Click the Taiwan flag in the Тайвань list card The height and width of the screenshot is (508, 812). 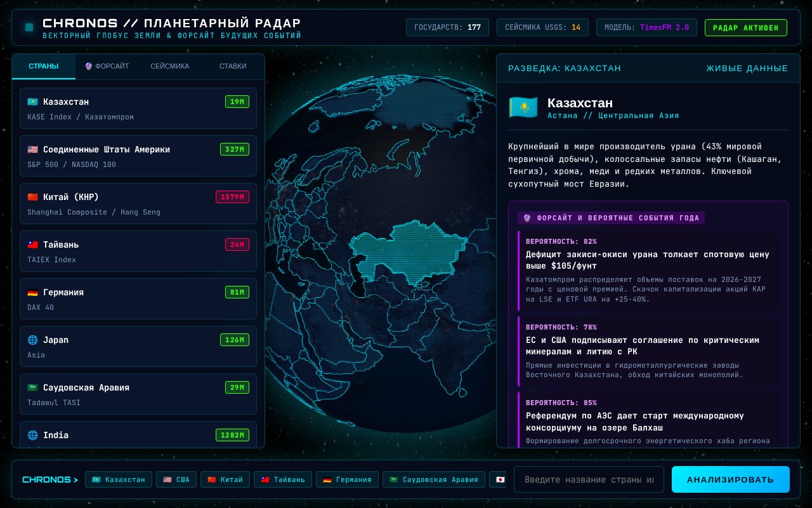point(33,244)
